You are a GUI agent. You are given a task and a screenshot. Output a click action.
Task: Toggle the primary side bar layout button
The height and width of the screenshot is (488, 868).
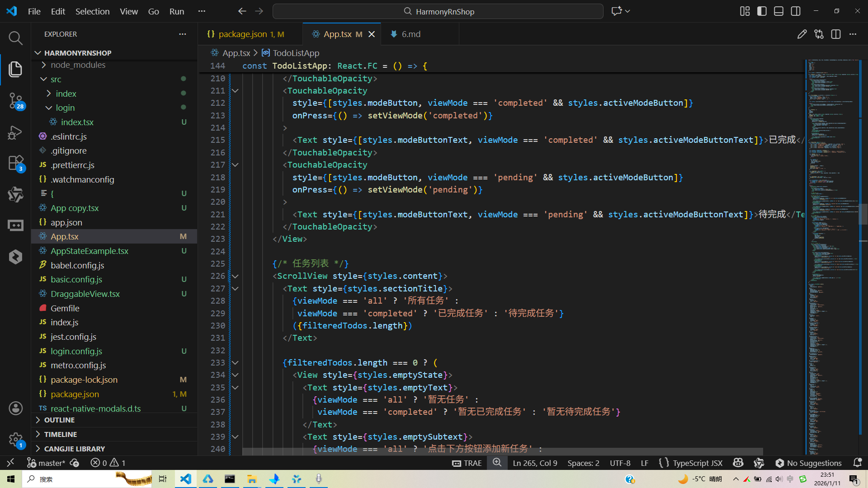click(x=762, y=11)
